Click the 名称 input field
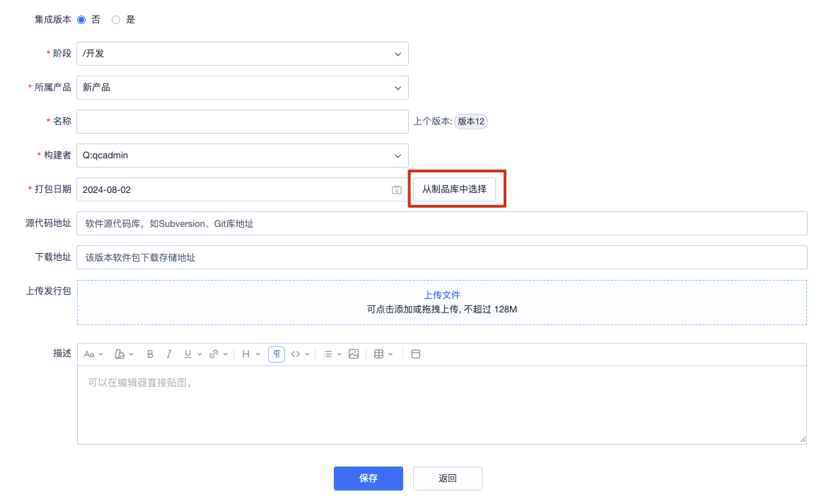 [243, 122]
